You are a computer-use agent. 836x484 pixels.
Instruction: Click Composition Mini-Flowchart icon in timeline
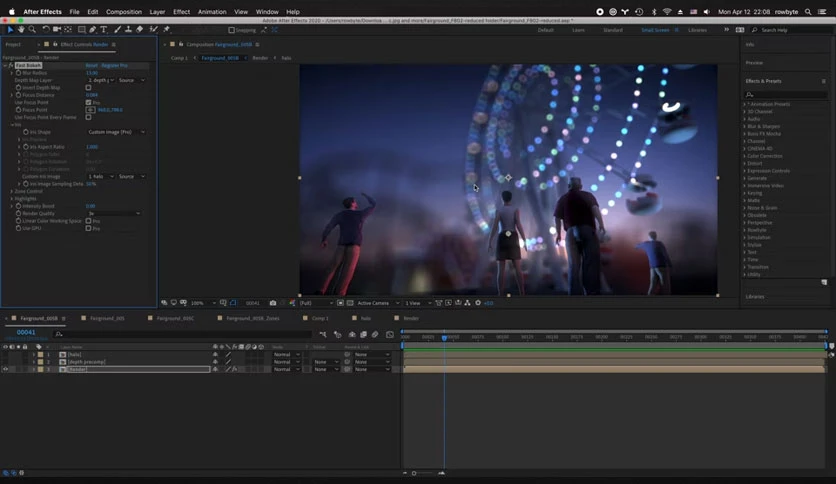point(323,334)
